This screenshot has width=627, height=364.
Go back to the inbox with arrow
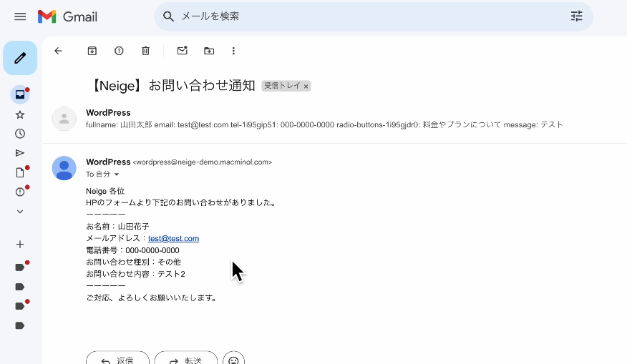(x=59, y=51)
